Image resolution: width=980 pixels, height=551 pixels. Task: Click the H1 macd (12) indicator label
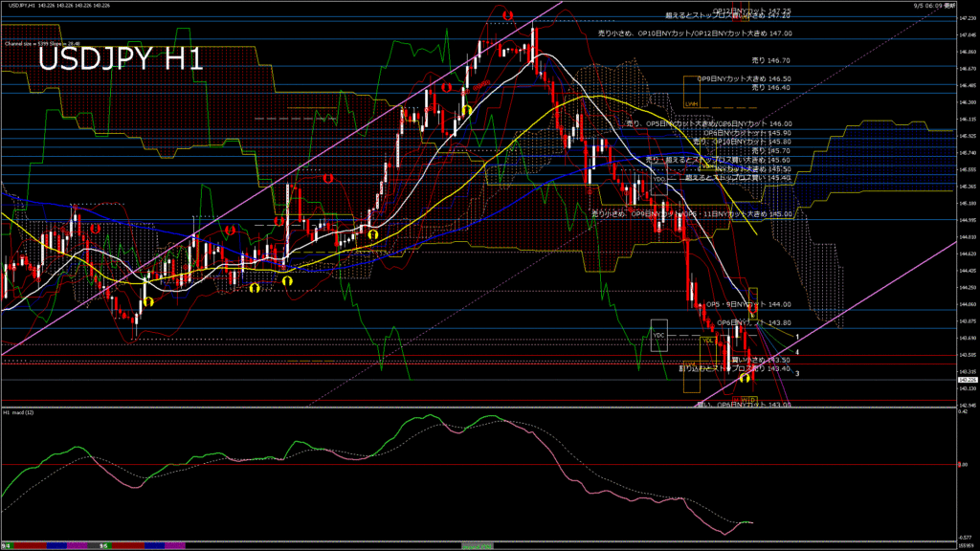19,413
